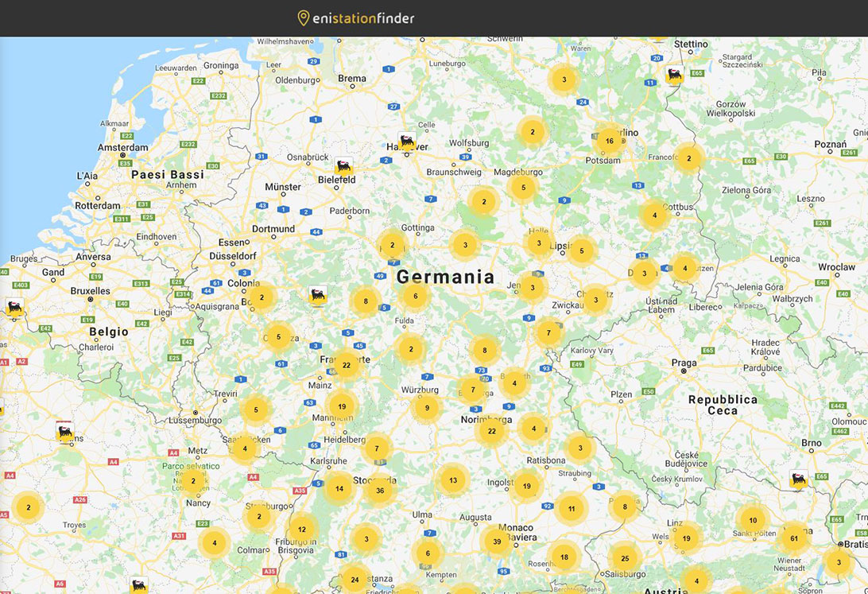Expand the 14-station cluster south of Karlsruhe
The image size is (868, 594).
339,488
